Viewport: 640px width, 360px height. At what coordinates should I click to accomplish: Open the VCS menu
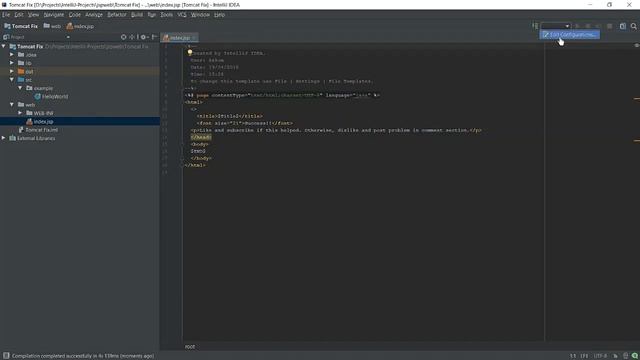pos(182,15)
